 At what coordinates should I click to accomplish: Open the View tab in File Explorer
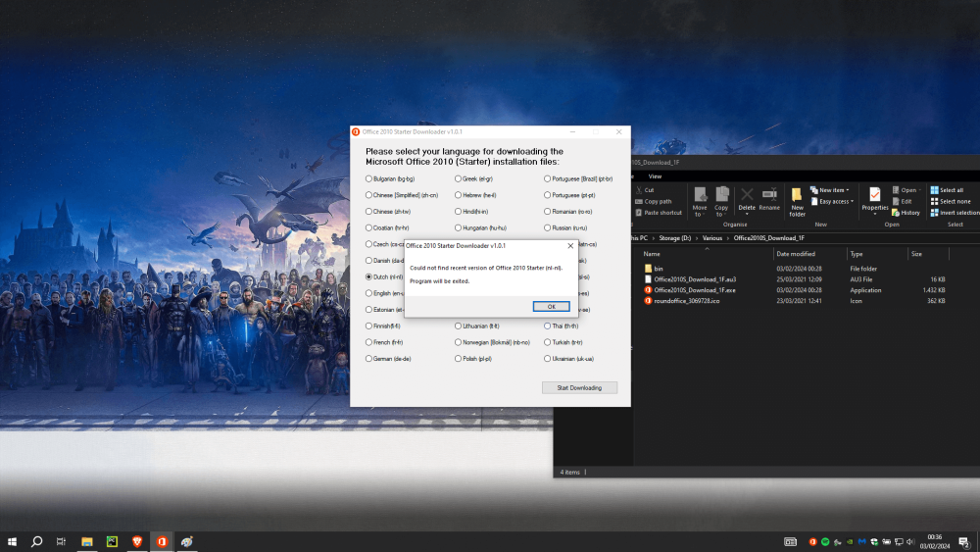point(655,176)
